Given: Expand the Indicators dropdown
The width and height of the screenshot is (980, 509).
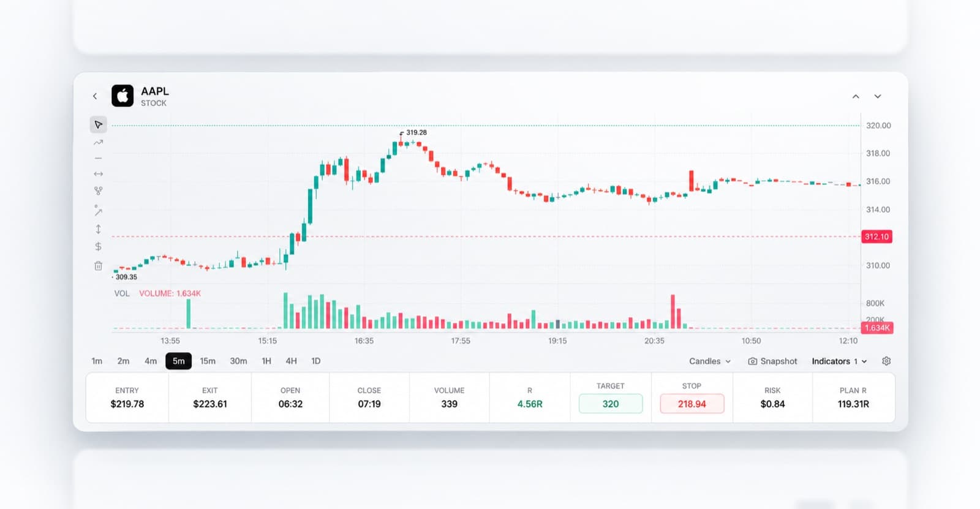Looking at the screenshot, I should pos(839,361).
